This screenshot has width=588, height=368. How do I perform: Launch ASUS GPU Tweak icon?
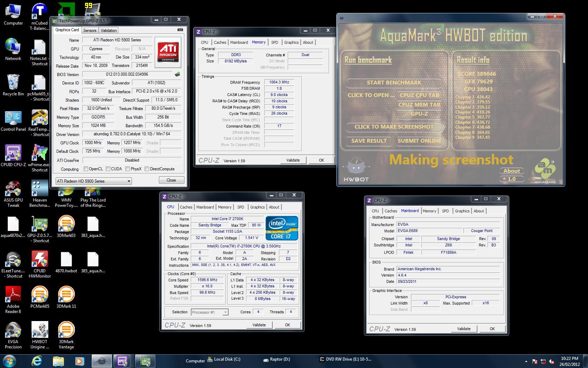click(13, 194)
